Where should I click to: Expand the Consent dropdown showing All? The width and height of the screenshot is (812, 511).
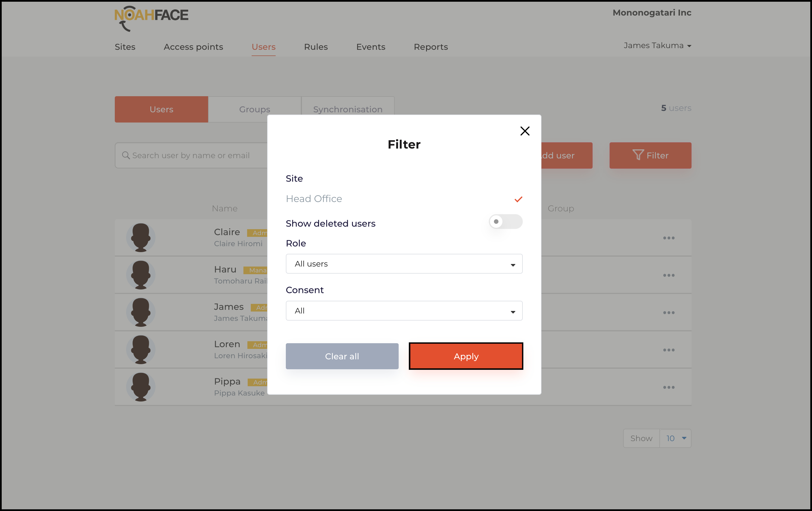click(404, 311)
